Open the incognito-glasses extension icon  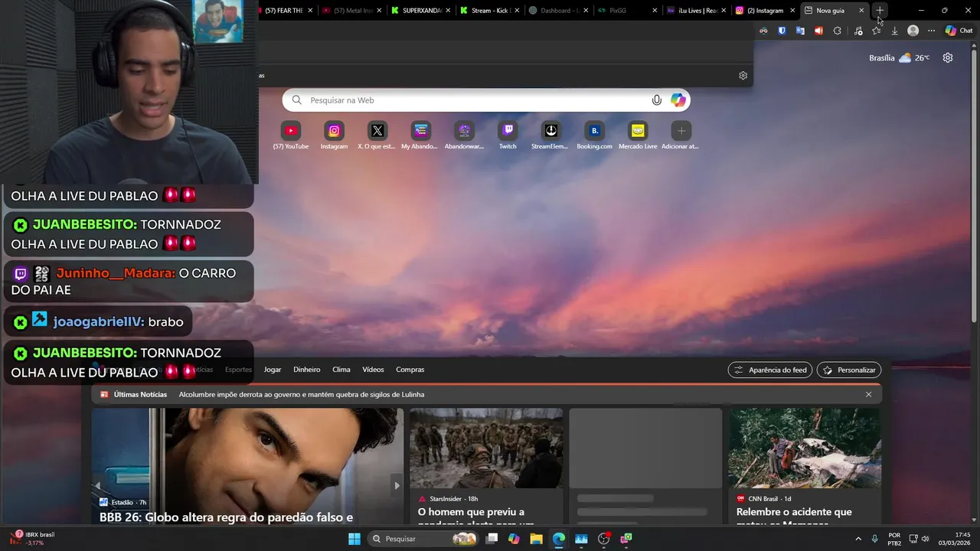coord(763,31)
